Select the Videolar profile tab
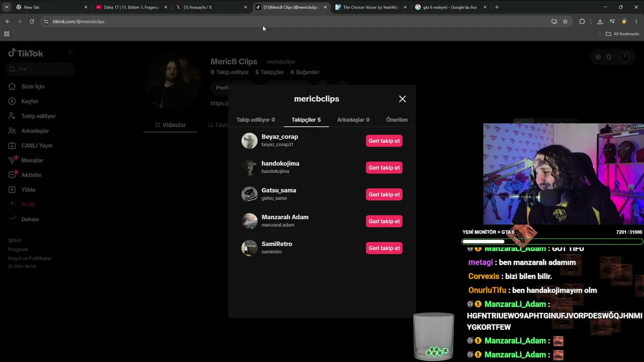The image size is (644, 362). pos(170,125)
